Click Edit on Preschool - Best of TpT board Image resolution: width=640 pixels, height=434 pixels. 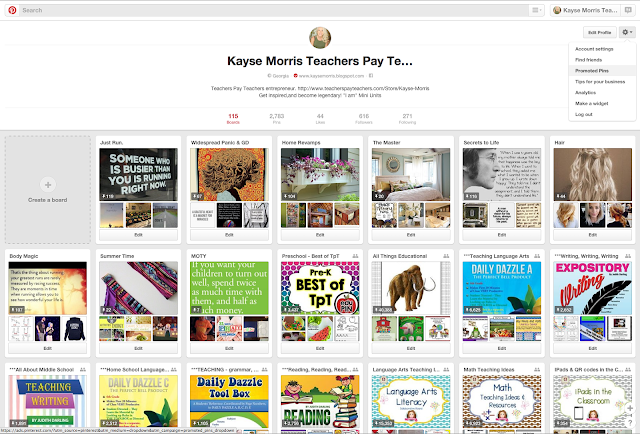click(x=320, y=348)
